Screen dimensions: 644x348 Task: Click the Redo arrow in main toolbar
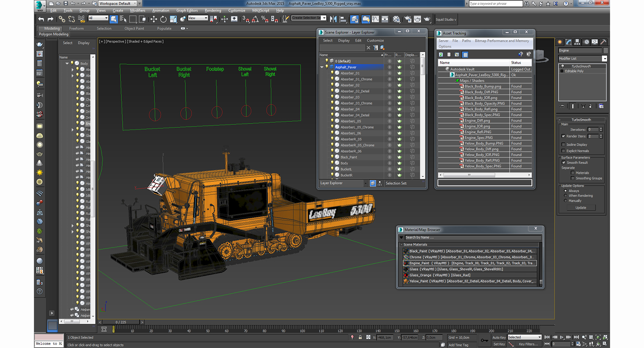[50, 19]
